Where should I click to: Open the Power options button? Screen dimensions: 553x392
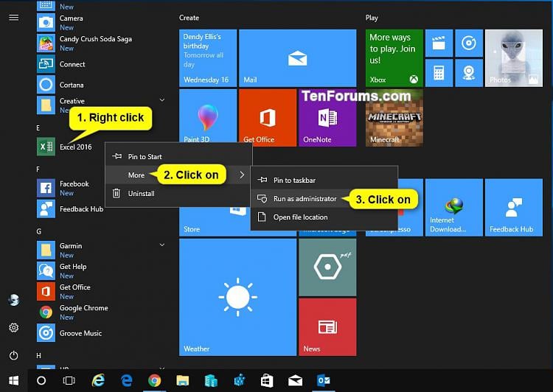tap(14, 355)
